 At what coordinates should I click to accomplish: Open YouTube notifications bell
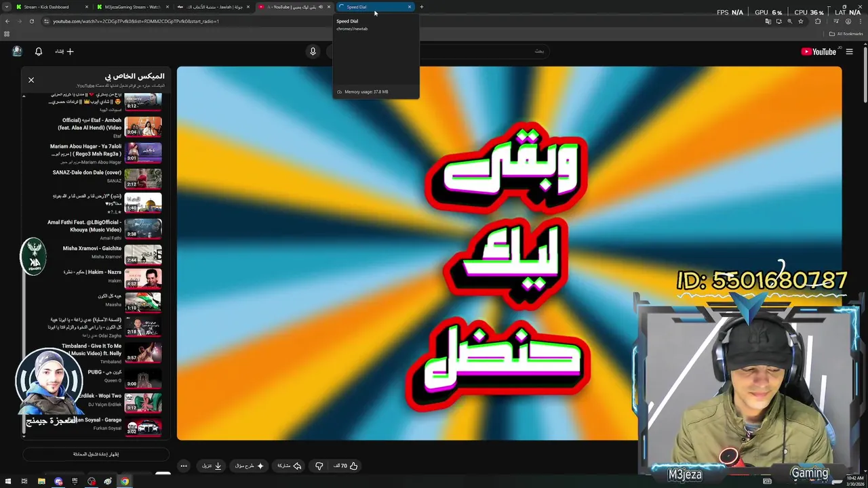click(x=39, y=52)
